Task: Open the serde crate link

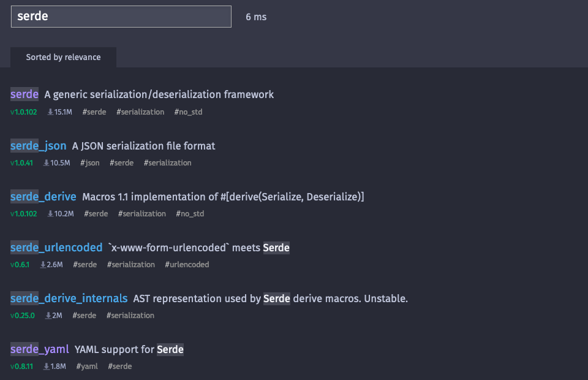Action: pyautogui.click(x=24, y=94)
